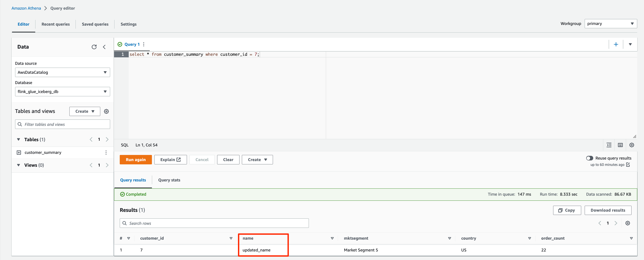Screen dimensions: 644x260
Task: Open the Query stats tab
Action: click(169, 180)
